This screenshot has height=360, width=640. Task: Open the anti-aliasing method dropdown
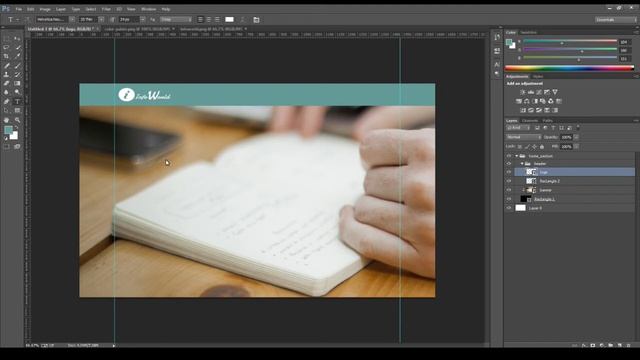pos(176,20)
